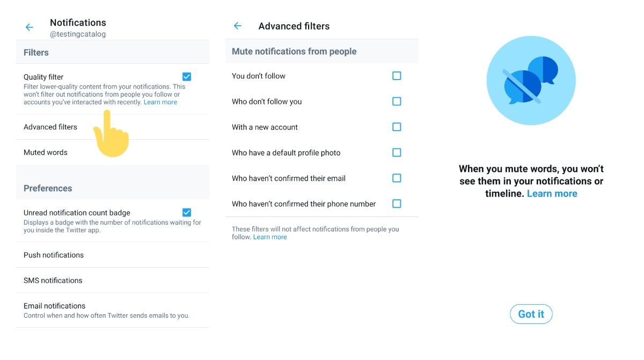This screenshot has width=644, height=360.
Task: Enable With a new account filter
Action: tap(397, 127)
